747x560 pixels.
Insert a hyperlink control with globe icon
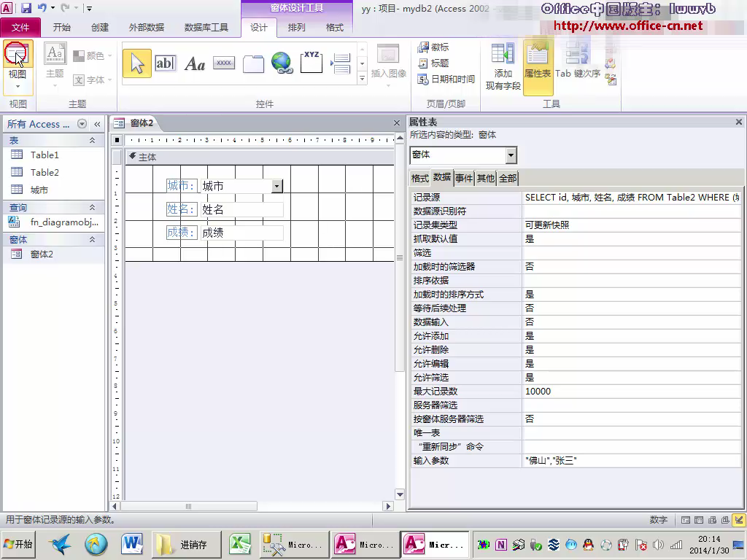point(282,63)
